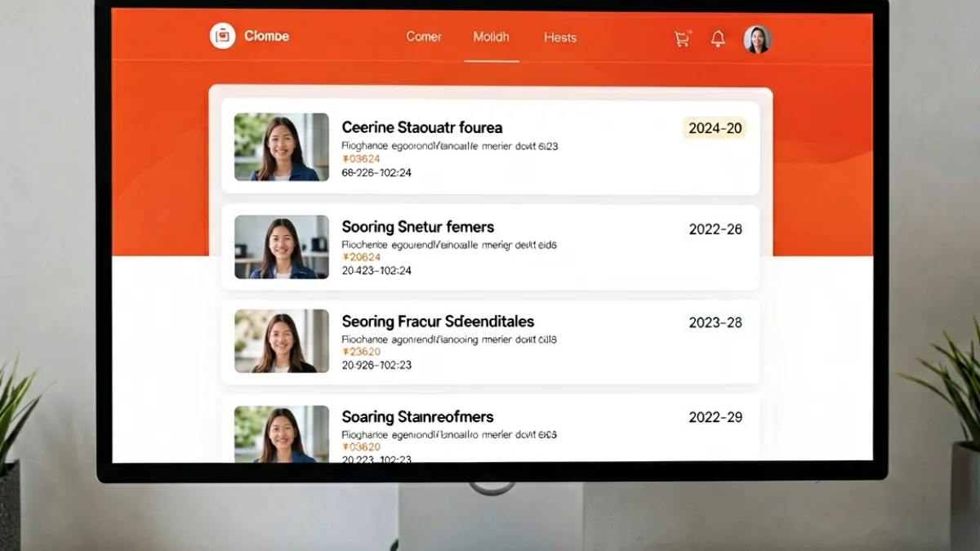
Task: Click the Clombe logo icon
Action: (222, 36)
